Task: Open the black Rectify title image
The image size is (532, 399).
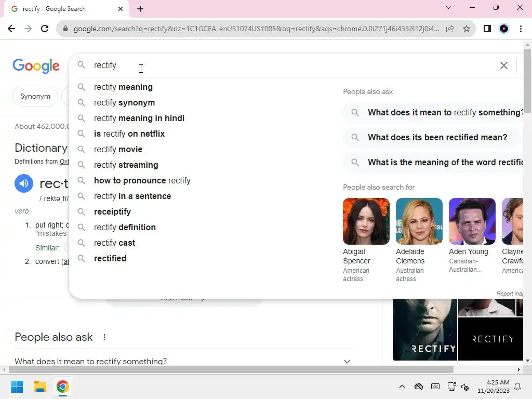Action: pos(490,339)
